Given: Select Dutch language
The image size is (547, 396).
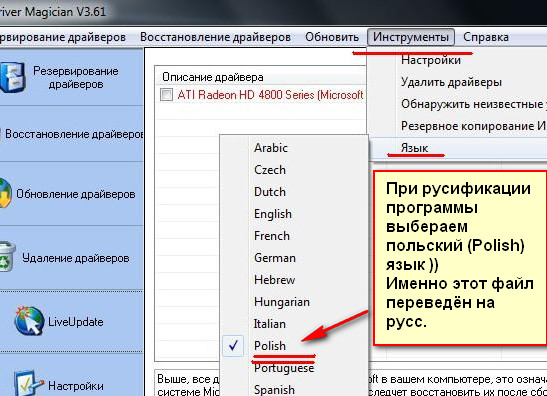Looking at the screenshot, I should pyautogui.click(x=270, y=192).
